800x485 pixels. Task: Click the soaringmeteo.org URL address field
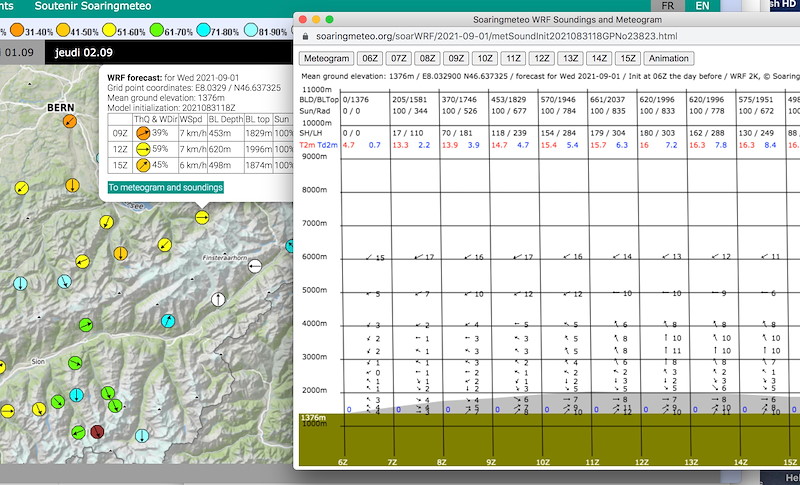point(496,36)
